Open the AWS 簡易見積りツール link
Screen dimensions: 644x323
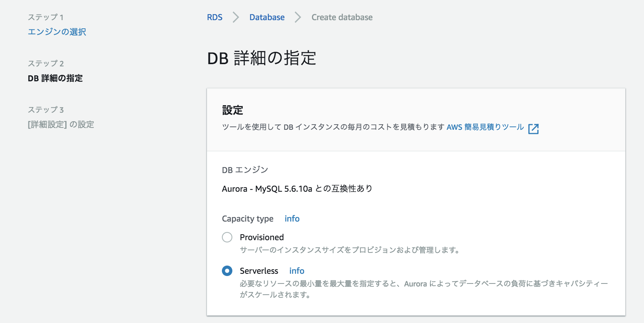(485, 127)
